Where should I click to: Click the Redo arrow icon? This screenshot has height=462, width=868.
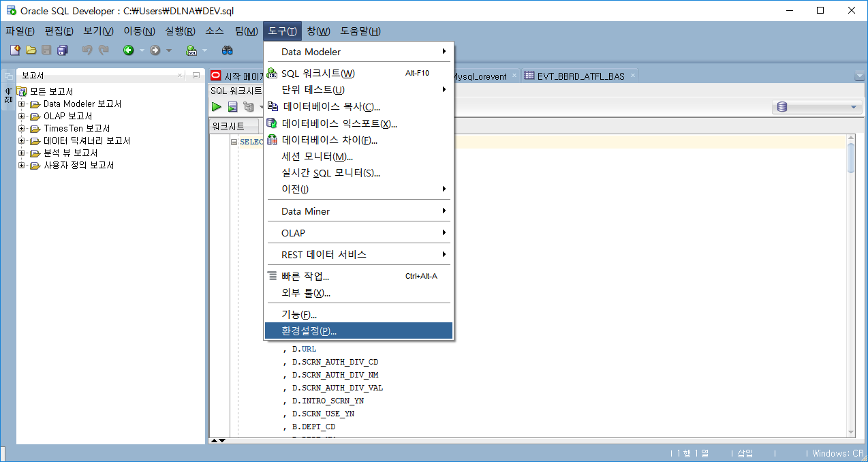click(x=104, y=50)
